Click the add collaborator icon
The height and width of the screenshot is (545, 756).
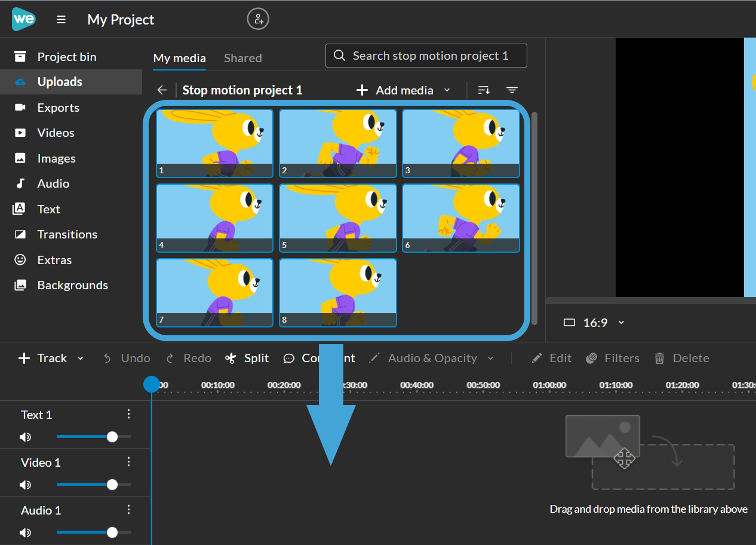pyautogui.click(x=258, y=19)
